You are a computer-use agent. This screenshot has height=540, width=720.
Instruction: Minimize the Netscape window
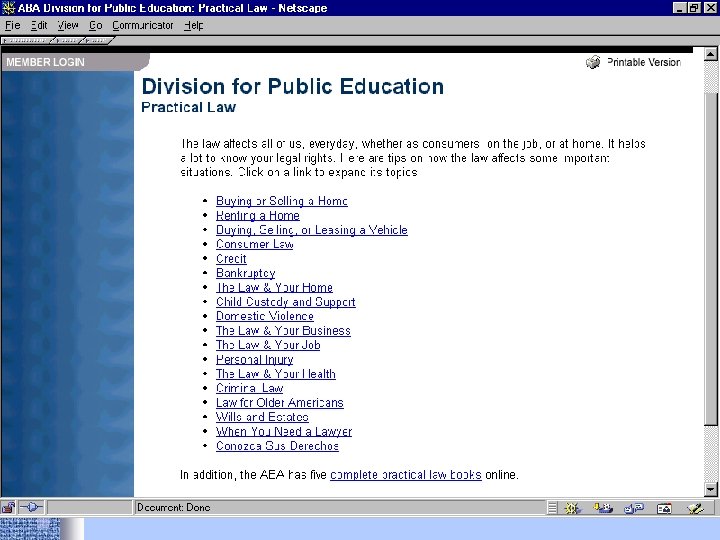pos(680,8)
